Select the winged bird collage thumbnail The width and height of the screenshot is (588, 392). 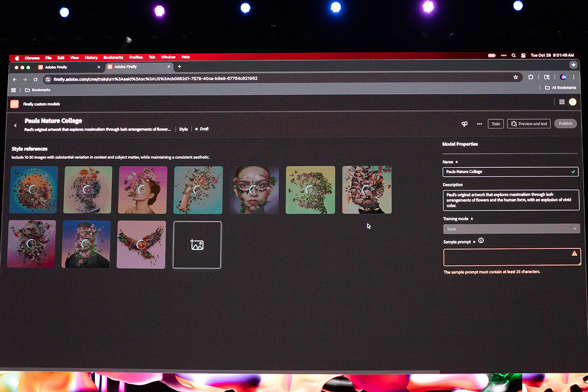141,245
